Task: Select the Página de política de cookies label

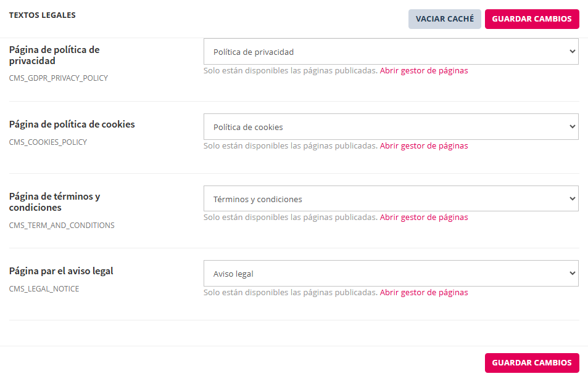Action: point(72,124)
